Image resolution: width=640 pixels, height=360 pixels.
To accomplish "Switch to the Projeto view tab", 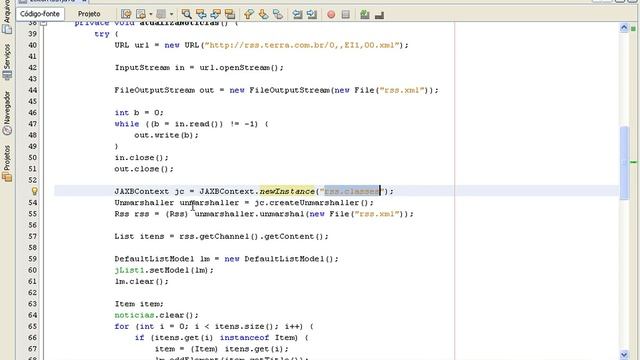I will (x=89, y=14).
